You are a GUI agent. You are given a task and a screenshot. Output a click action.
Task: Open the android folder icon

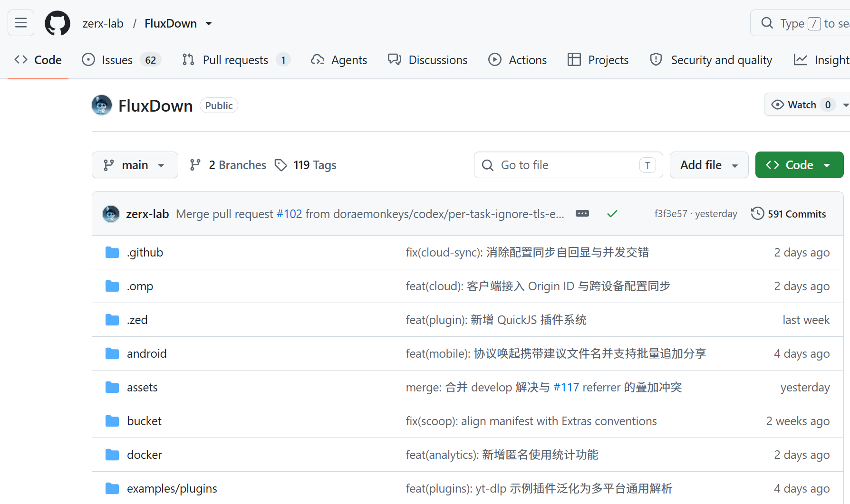coord(112,353)
